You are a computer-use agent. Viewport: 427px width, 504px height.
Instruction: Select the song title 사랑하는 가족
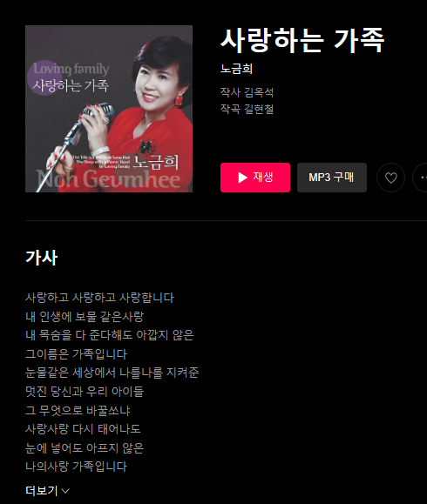(x=302, y=40)
